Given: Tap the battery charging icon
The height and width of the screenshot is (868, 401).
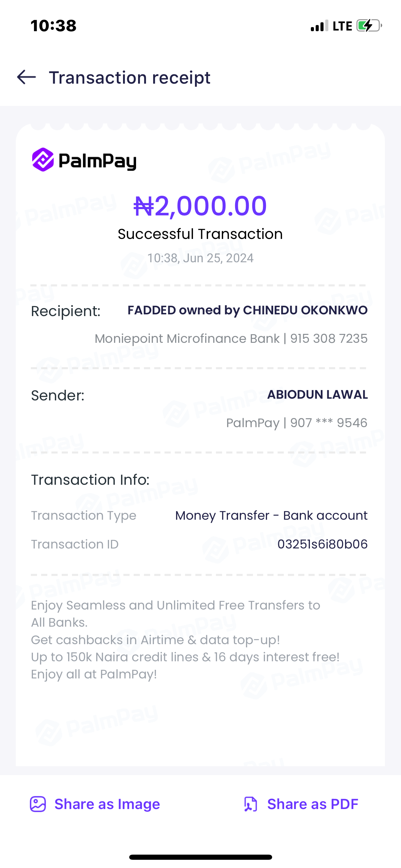Looking at the screenshot, I should click(369, 26).
